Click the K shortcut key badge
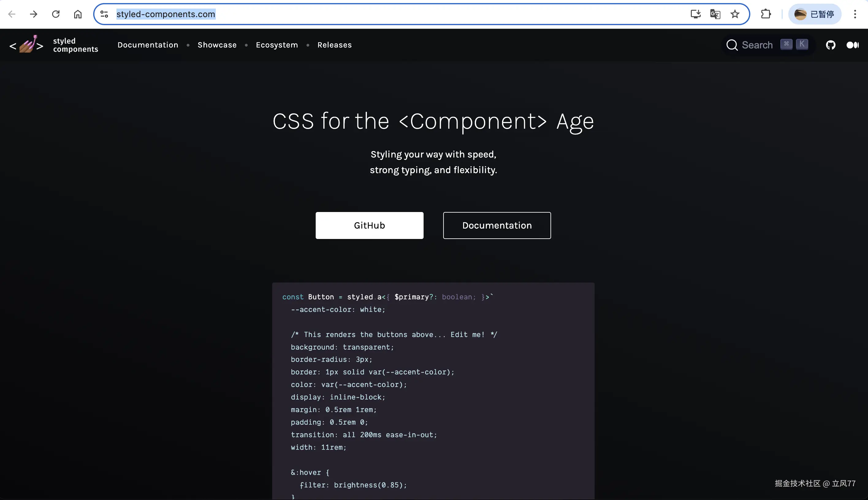 click(x=802, y=44)
